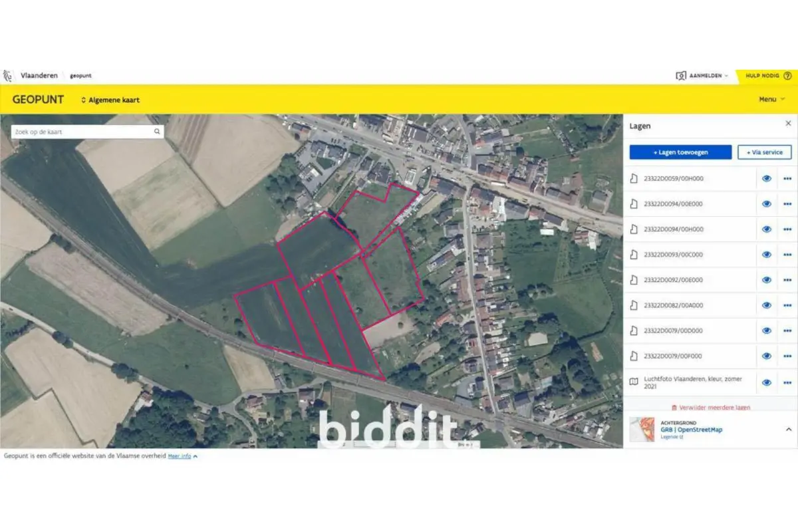
Task: Click the Vlaanderen lion logo
Action: [x=8, y=76]
